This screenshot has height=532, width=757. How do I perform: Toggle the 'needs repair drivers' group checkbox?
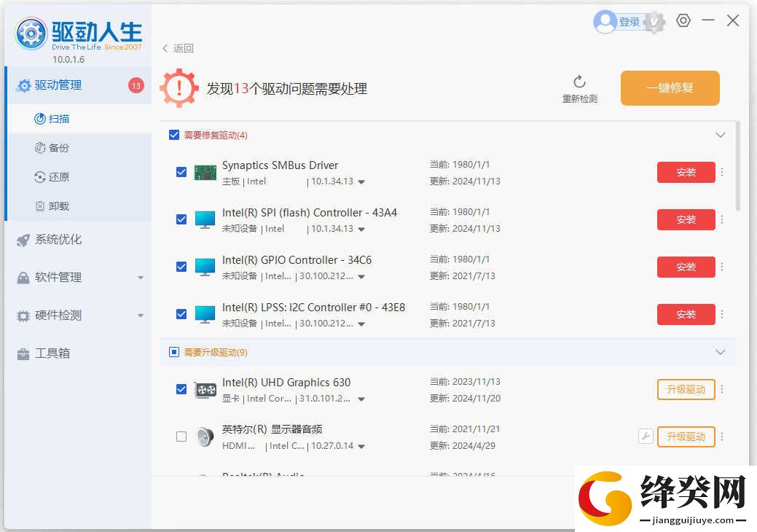[174, 135]
